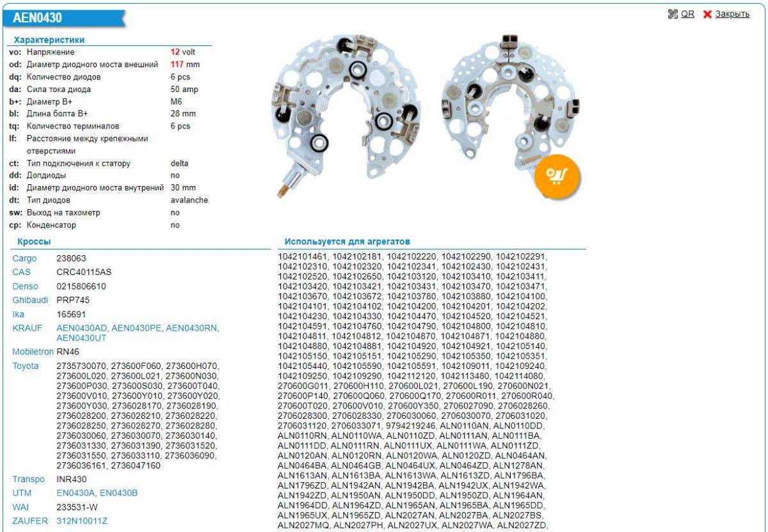
Task: Open ZAUFER cross 312N10011Z link
Action: [x=82, y=521]
